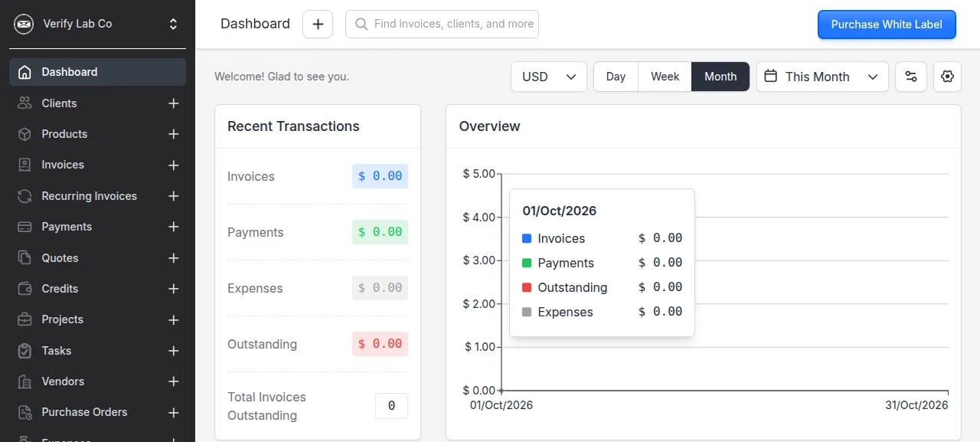980x442 pixels.
Task: Click the Tasks clipboard icon
Action: [24, 351]
